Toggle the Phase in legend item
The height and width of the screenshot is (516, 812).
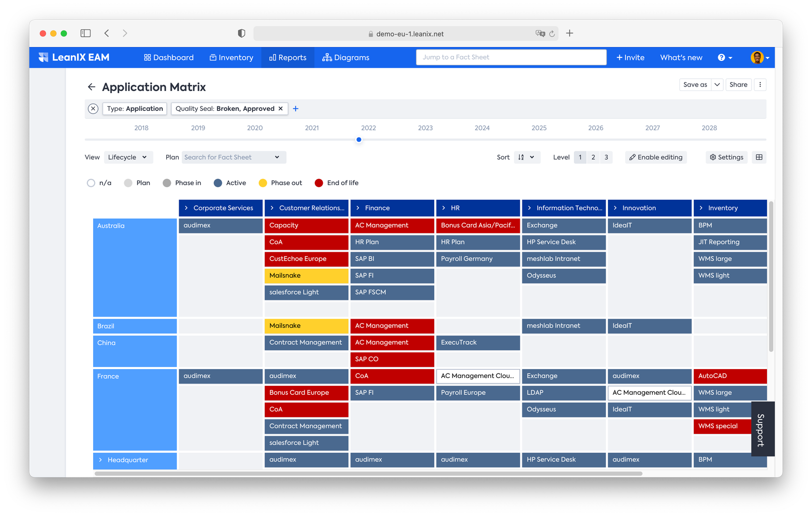coord(182,183)
